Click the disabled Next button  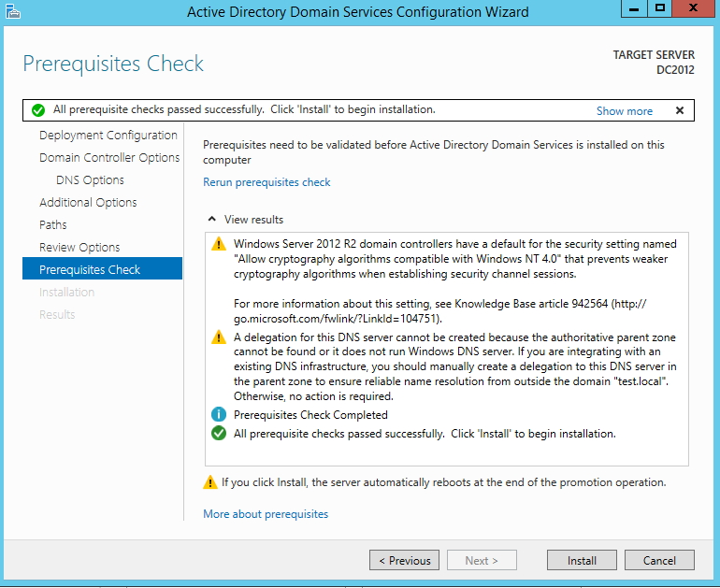[x=482, y=560]
